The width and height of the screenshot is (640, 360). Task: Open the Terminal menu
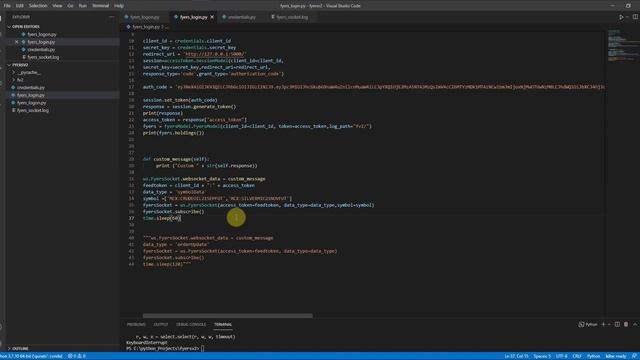pos(100,6)
